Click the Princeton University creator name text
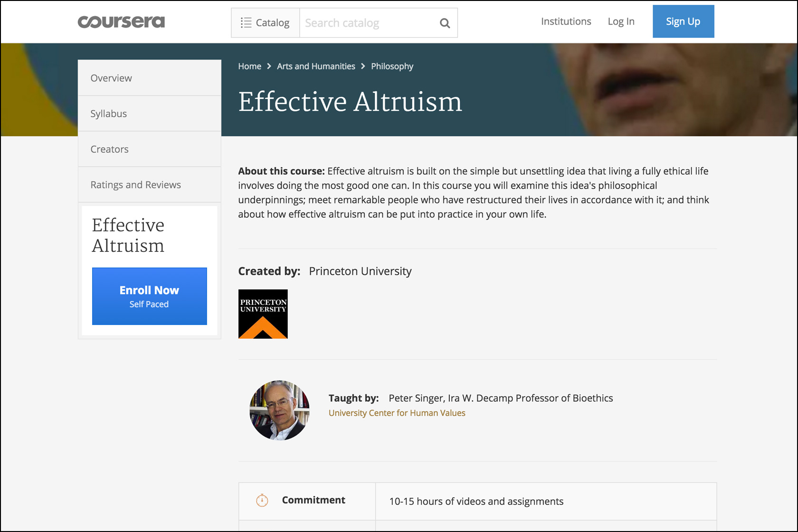The height and width of the screenshot is (532, 798). (x=360, y=271)
